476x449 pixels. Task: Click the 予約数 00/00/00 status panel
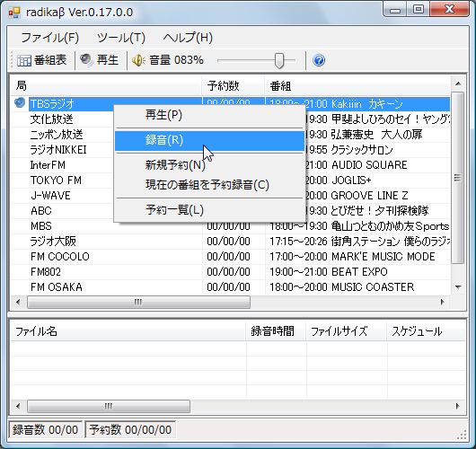pos(130,429)
